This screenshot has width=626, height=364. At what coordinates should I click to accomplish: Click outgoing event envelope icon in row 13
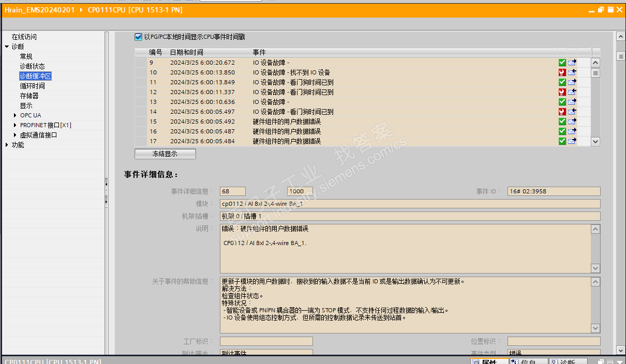pos(572,102)
